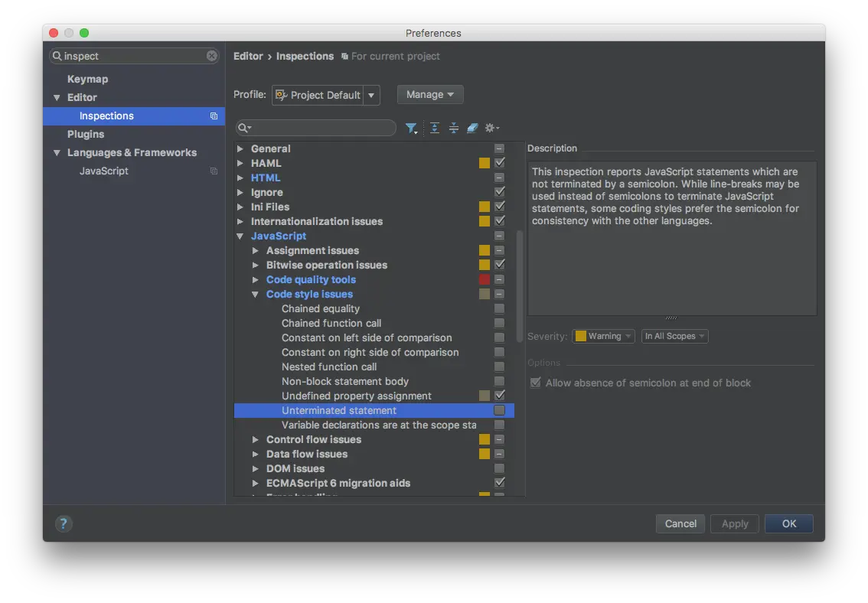Click the copy icon beside Inspections in sidebar
The height and width of the screenshot is (603, 868).
tap(214, 116)
